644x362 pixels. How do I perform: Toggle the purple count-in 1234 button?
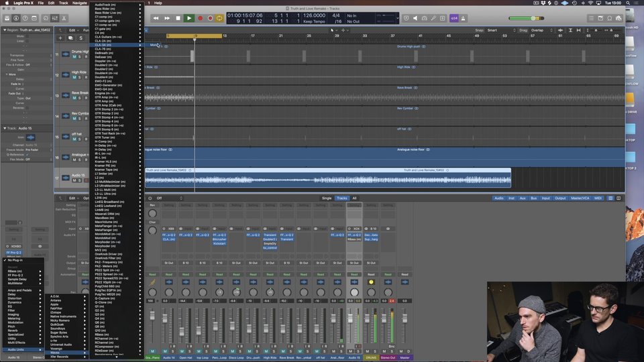[454, 18]
